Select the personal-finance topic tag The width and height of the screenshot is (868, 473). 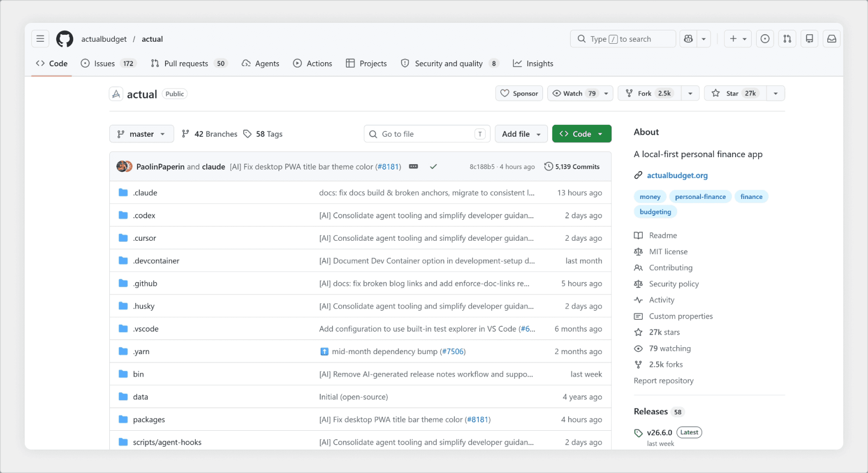pos(700,196)
